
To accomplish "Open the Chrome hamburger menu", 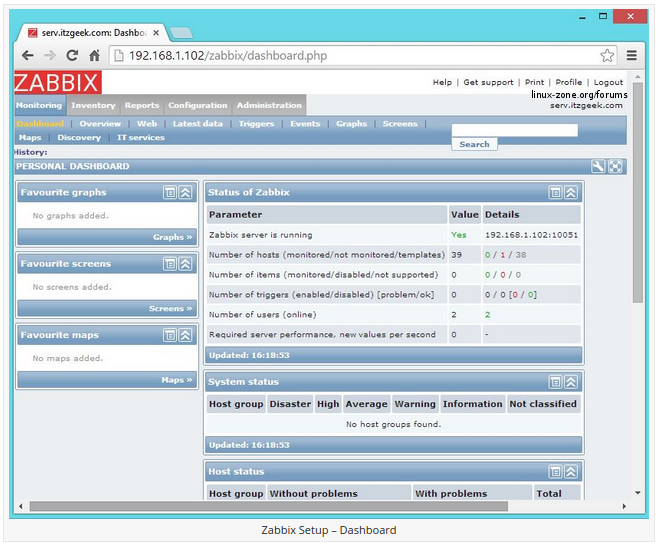I will pos(631,56).
